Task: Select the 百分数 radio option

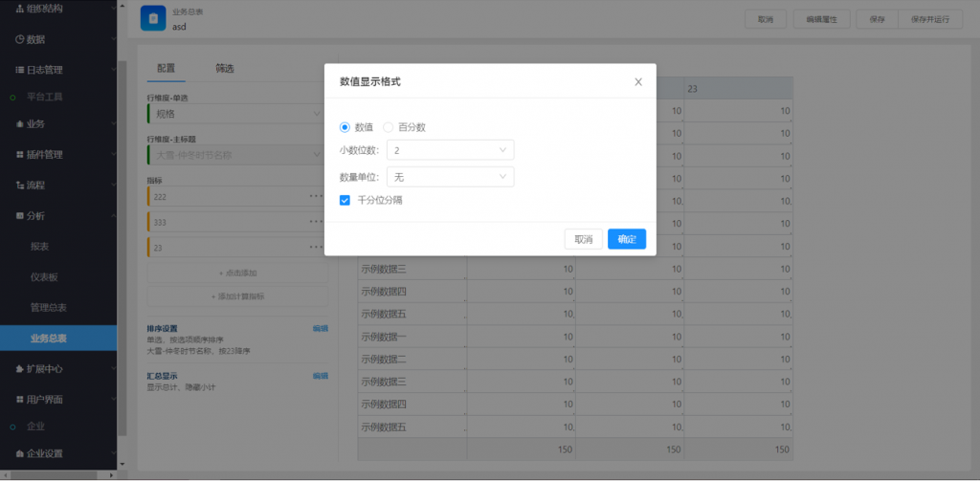Action: (389, 127)
